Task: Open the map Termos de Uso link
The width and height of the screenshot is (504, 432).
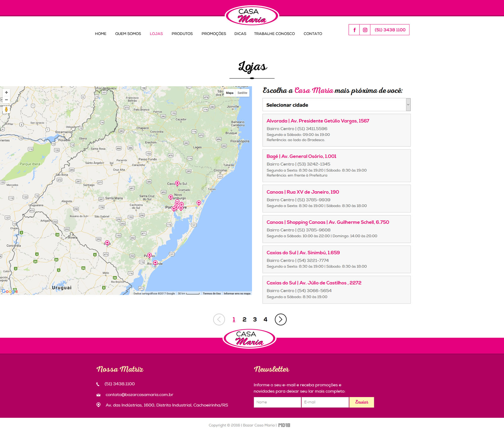Action: [x=212, y=293]
